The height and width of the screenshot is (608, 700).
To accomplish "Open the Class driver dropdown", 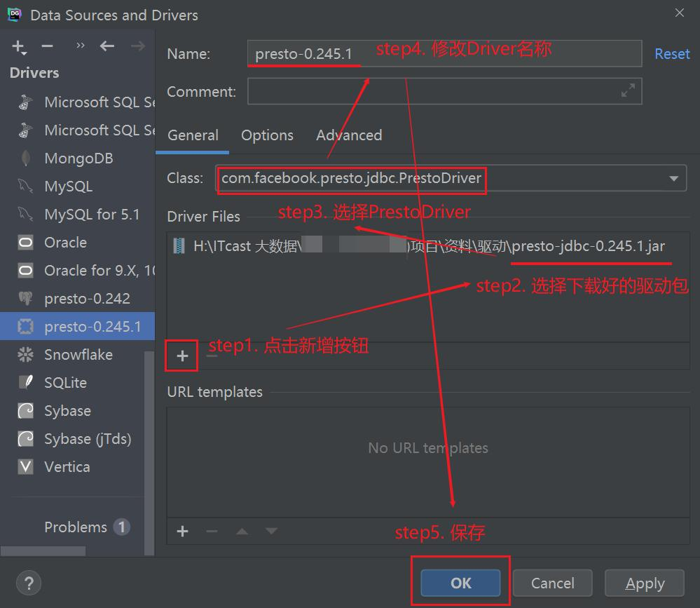I will pyautogui.click(x=672, y=178).
